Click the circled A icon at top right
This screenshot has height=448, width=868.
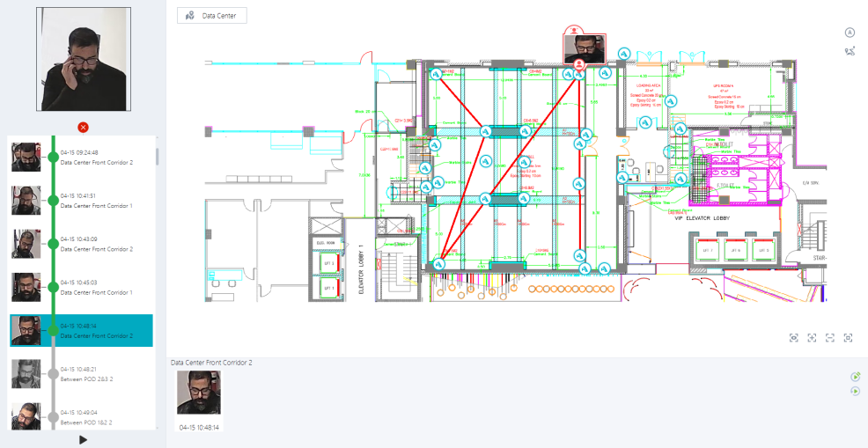tap(850, 32)
